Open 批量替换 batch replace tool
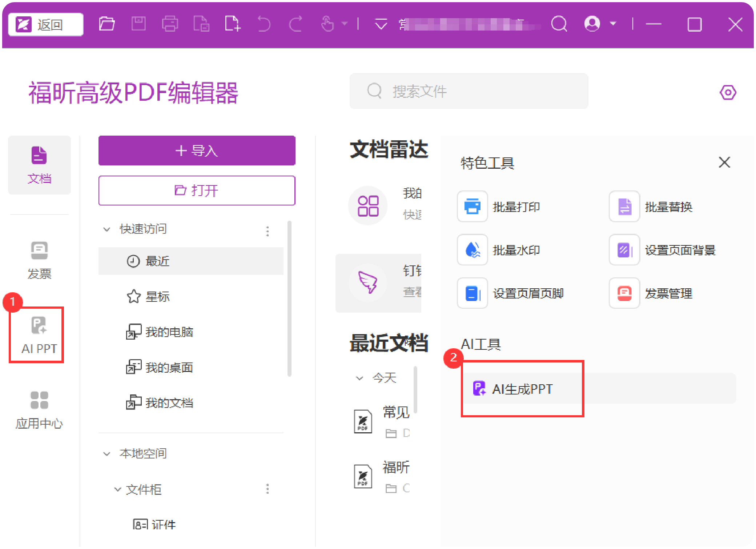Image resolution: width=756 pixels, height=549 pixels. 651,206
